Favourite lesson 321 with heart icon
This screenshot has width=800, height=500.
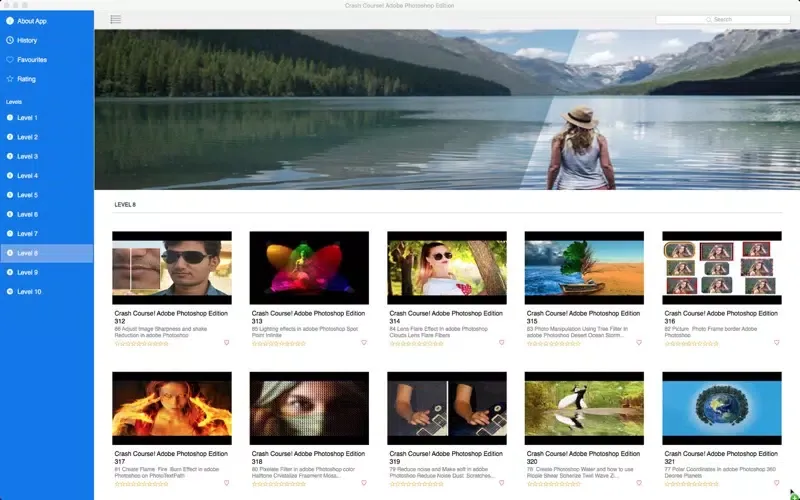click(x=777, y=483)
